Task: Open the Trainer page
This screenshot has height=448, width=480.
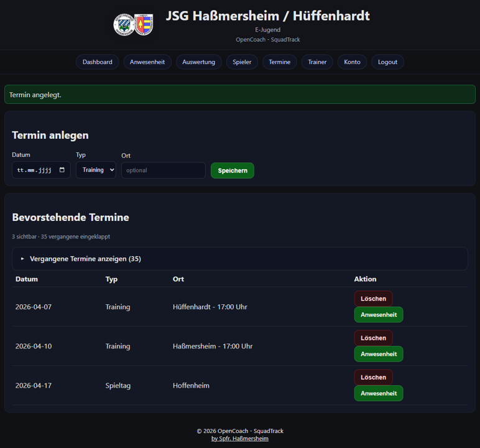Action: click(x=317, y=62)
